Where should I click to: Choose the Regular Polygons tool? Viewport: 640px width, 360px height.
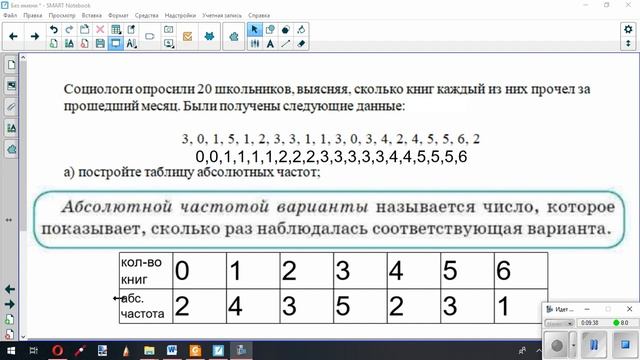click(285, 29)
